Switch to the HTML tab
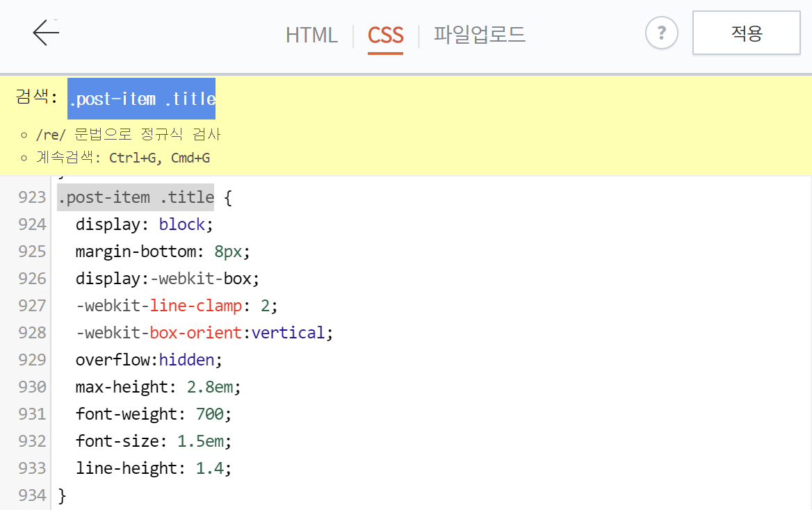 (x=311, y=35)
